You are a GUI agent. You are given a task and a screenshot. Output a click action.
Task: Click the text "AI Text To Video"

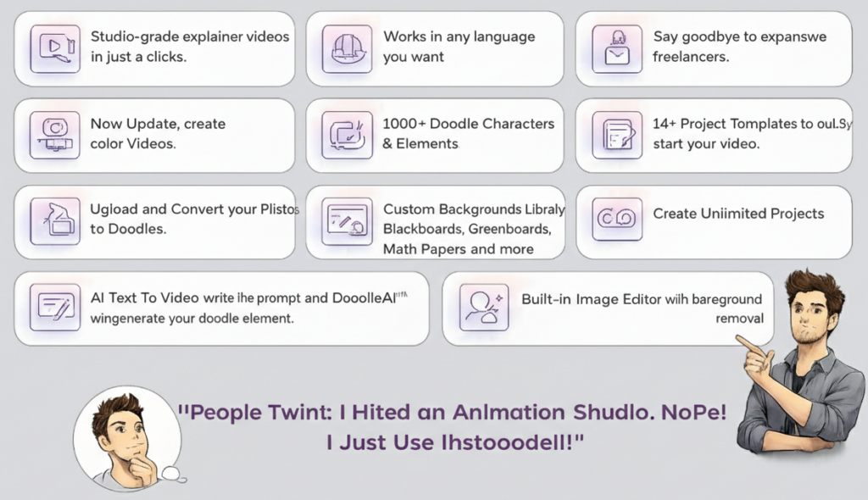(145, 298)
